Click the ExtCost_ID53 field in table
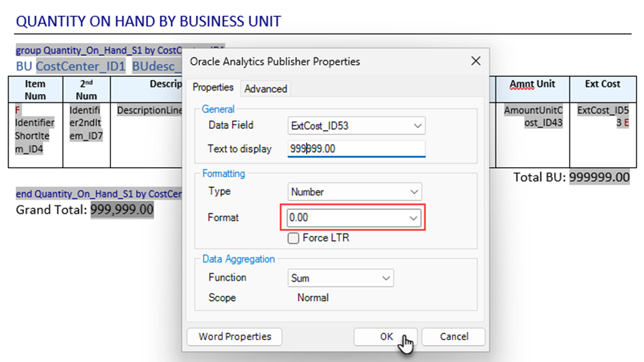The image size is (644, 362). [x=603, y=117]
